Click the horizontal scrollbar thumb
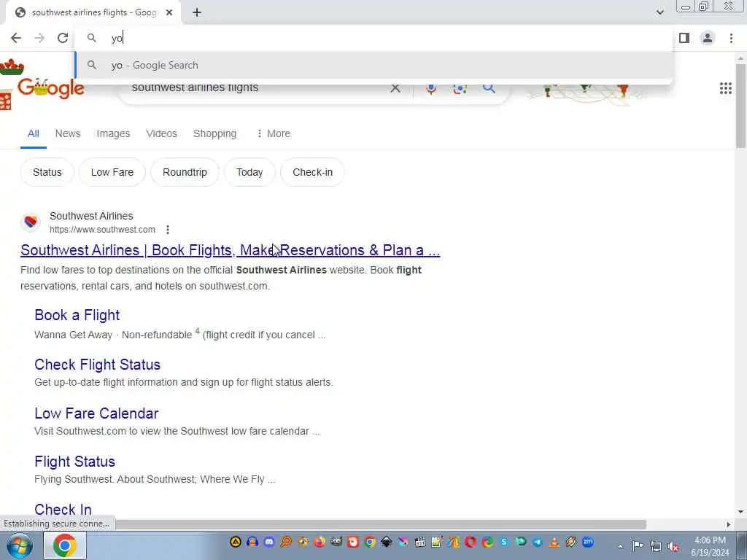747x560 pixels. tap(380, 524)
